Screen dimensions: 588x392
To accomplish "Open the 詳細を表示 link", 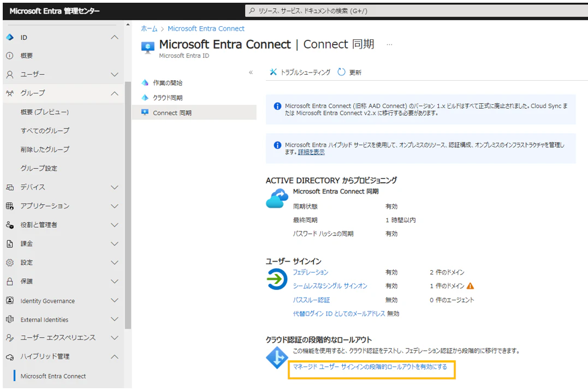I will [311, 152].
